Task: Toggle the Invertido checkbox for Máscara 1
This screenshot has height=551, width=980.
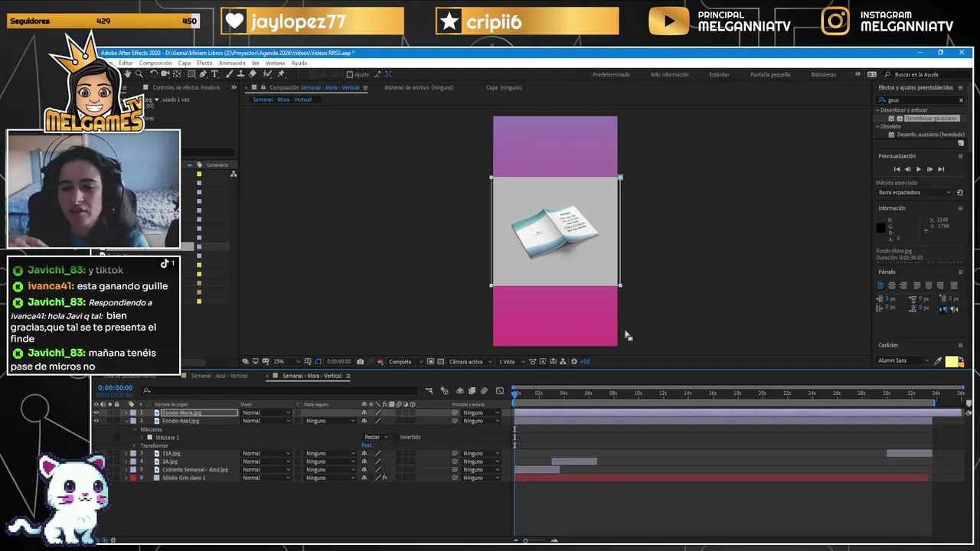Action: coord(395,437)
